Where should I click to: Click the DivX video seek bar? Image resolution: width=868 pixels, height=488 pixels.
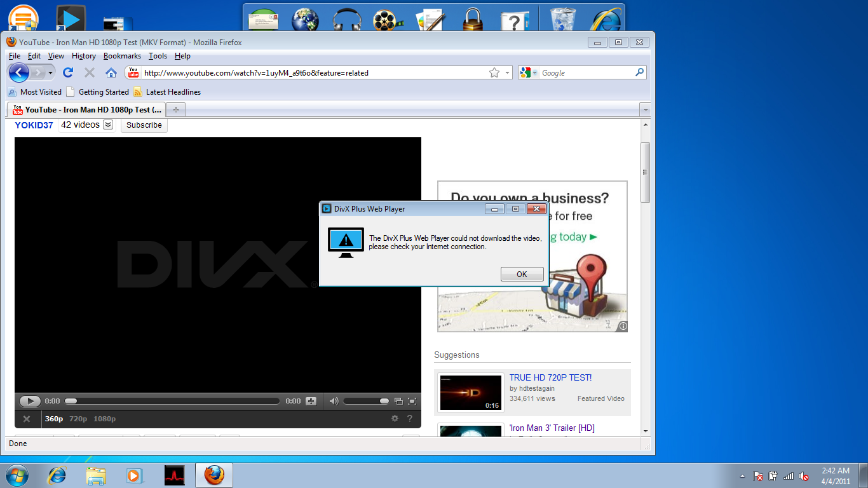[x=172, y=401]
